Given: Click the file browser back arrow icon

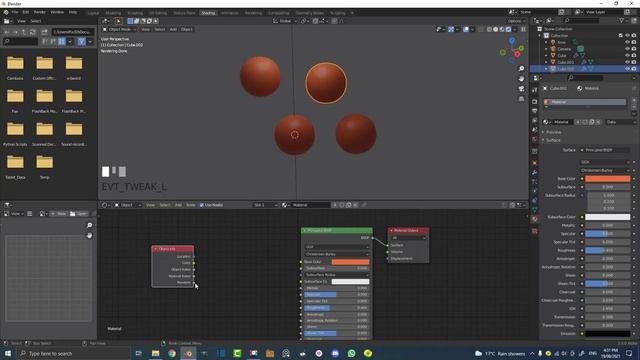Looking at the screenshot, I should pyautogui.click(x=7, y=32).
